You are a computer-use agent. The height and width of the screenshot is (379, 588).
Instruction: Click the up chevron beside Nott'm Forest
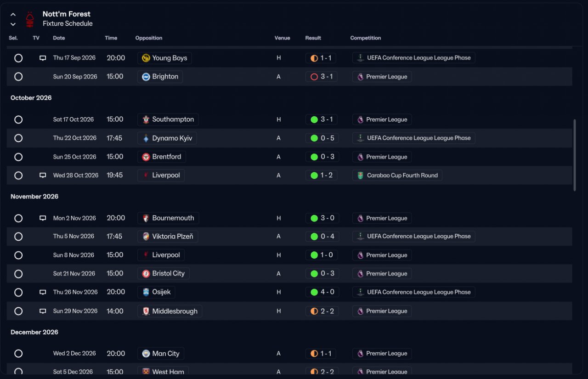point(13,15)
